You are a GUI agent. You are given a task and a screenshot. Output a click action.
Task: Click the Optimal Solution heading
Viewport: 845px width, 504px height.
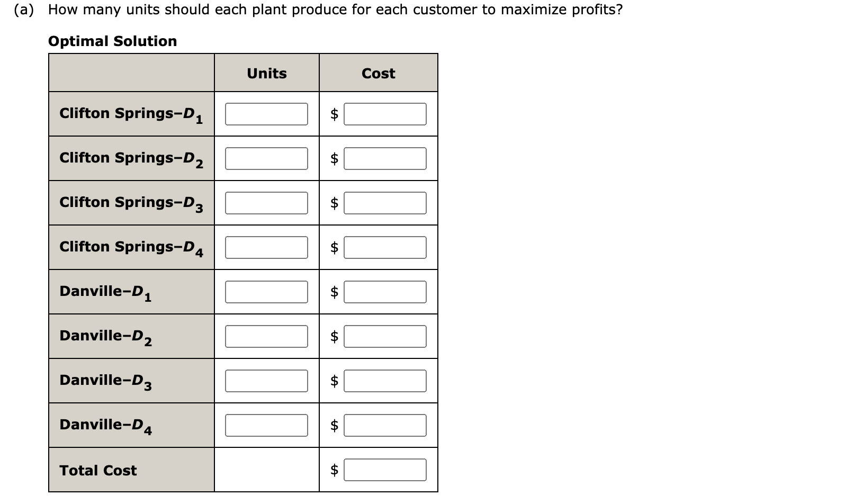(112, 41)
